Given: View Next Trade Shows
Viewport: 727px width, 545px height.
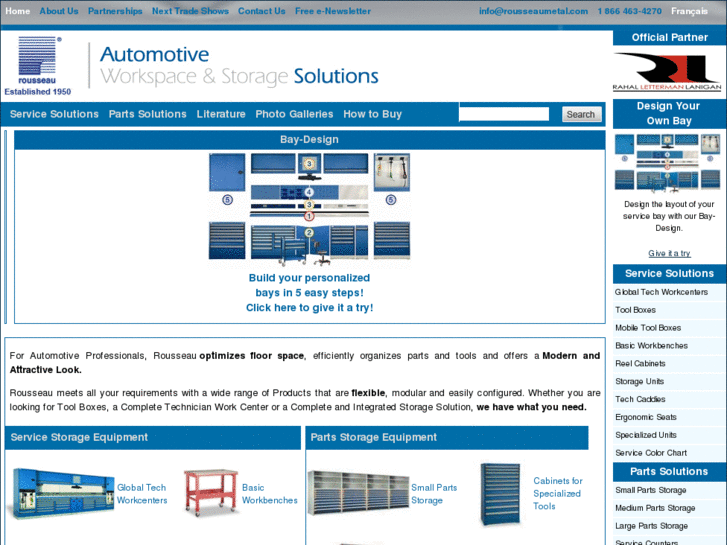Looking at the screenshot, I should coord(190,11).
